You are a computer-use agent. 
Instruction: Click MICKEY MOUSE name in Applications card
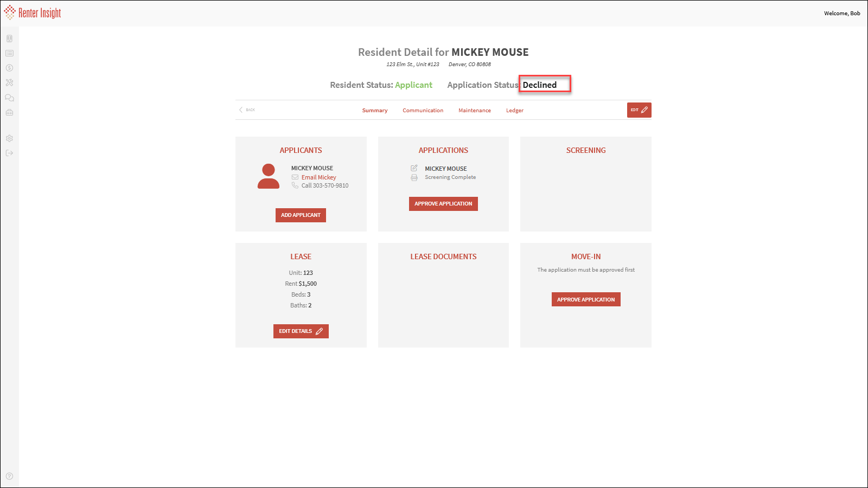446,169
